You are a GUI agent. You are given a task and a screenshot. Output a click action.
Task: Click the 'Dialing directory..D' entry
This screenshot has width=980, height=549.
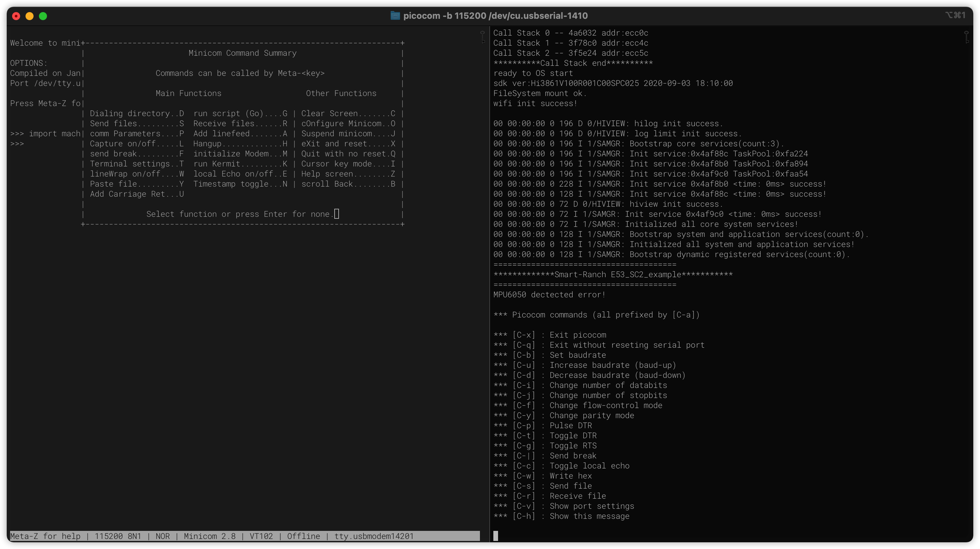[x=137, y=113]
